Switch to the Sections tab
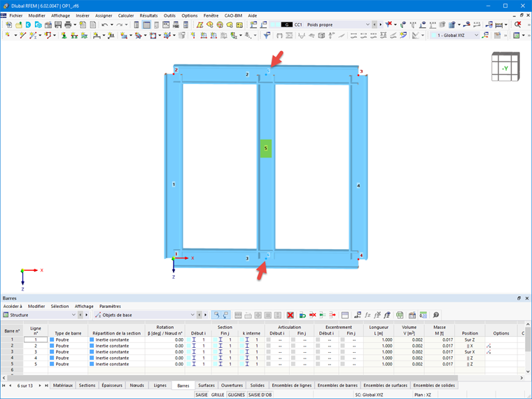This screenshot has height=399, width=532. coord(87,386)
